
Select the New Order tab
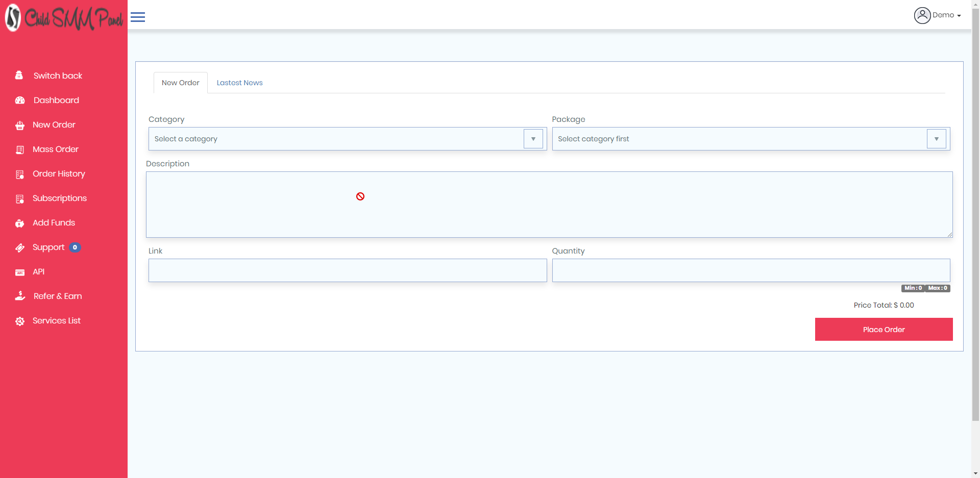click(x=180, y=82)
